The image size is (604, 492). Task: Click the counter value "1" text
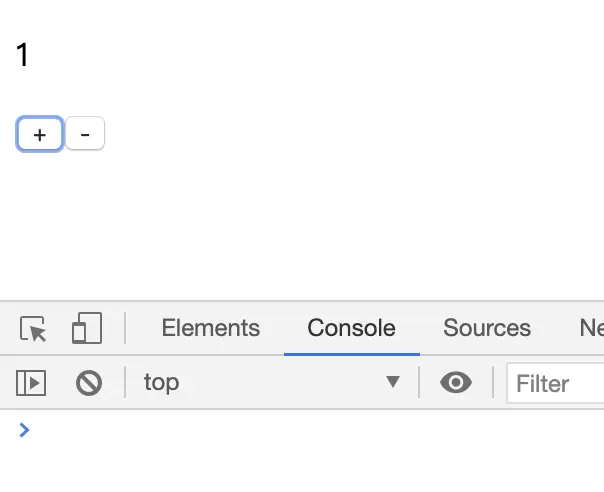tap(23, 55)
